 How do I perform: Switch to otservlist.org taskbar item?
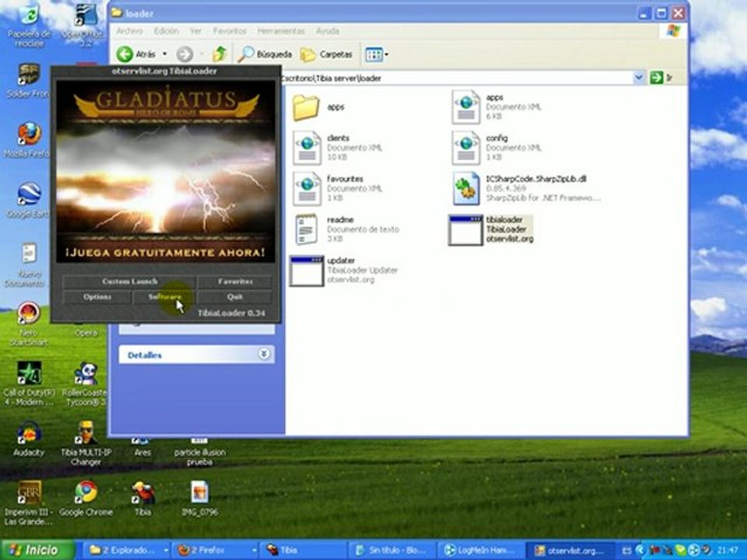pyautogui.click(x=570, y=551)
